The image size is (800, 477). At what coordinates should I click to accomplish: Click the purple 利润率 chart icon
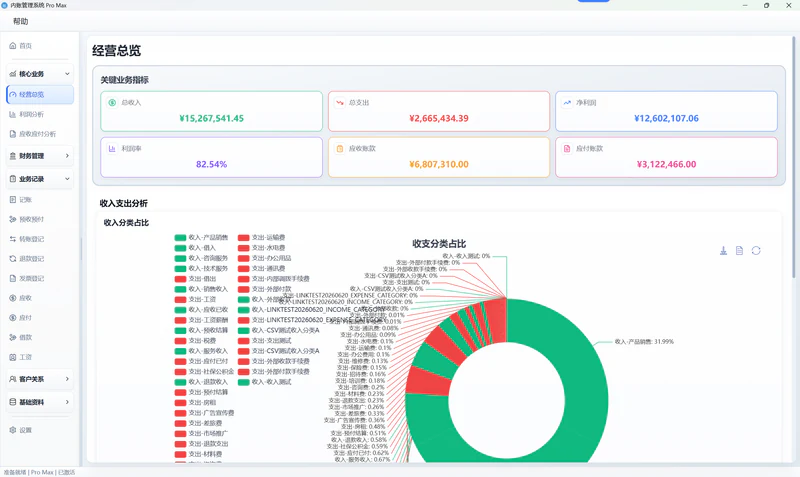pos(112,148)
